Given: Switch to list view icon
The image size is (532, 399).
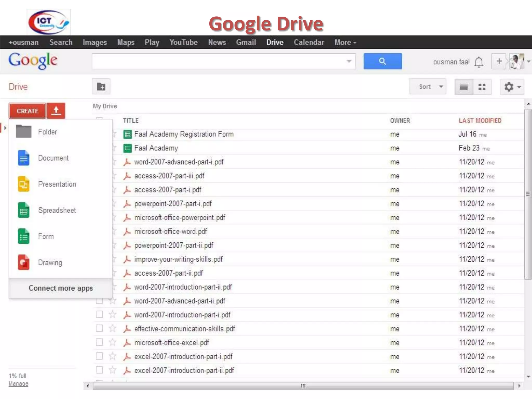Looking at the screenshot, I should click(464, 87).
